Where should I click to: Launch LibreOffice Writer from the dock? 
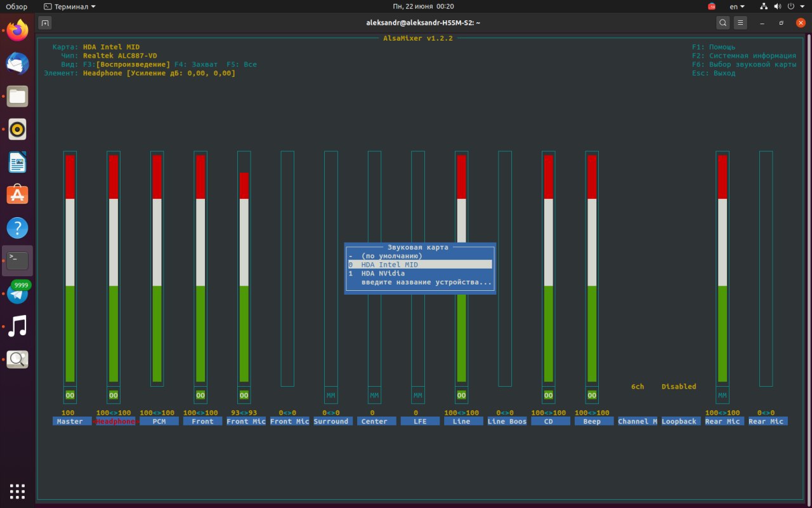pyautogui.click(x=17, y=163)
